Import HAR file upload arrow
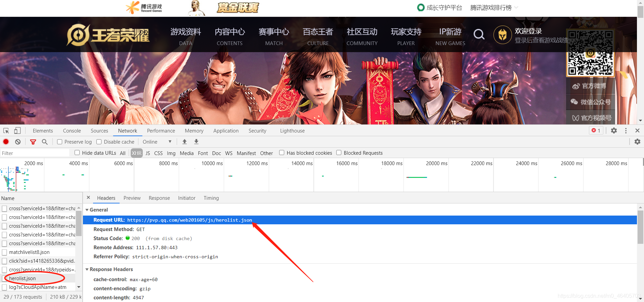 184,142
